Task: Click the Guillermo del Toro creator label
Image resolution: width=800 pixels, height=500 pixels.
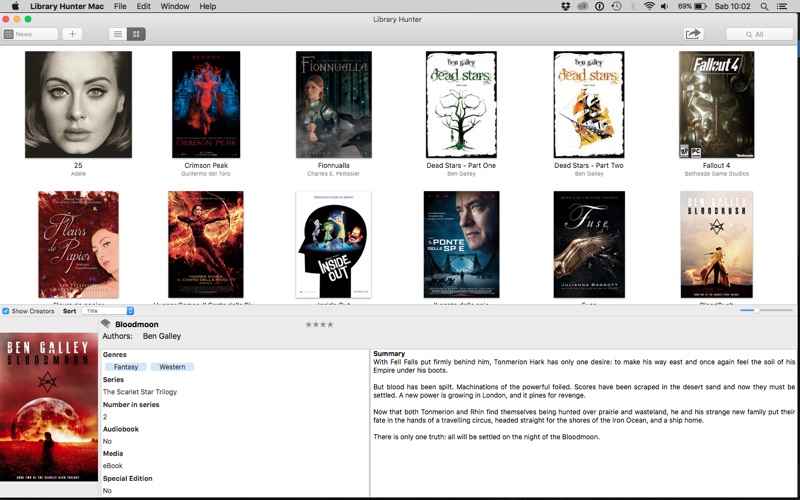Action: (x=206, y=174)
